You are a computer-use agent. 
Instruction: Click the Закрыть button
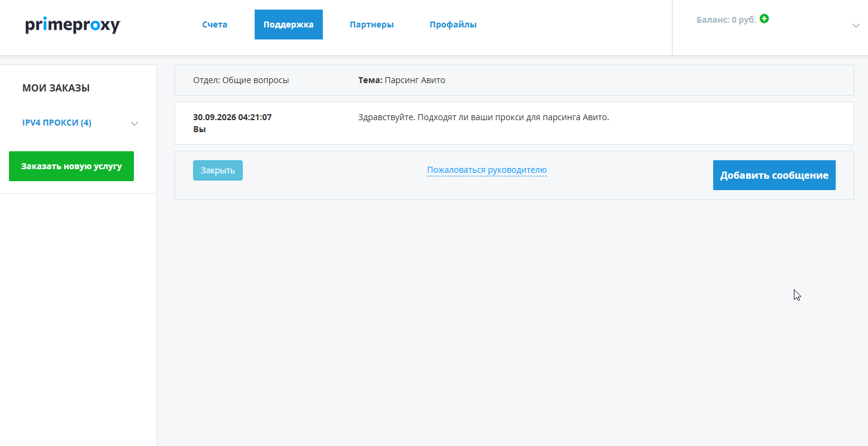pos(218,170)
